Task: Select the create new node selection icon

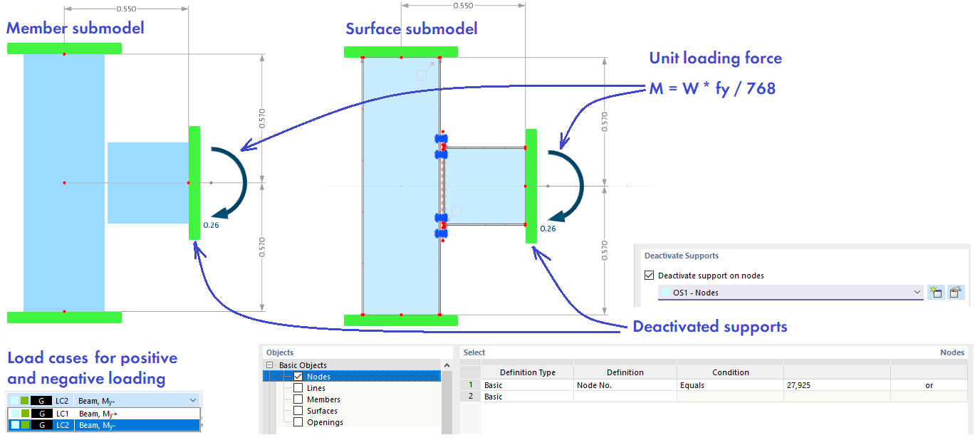Action: (936, 292)
